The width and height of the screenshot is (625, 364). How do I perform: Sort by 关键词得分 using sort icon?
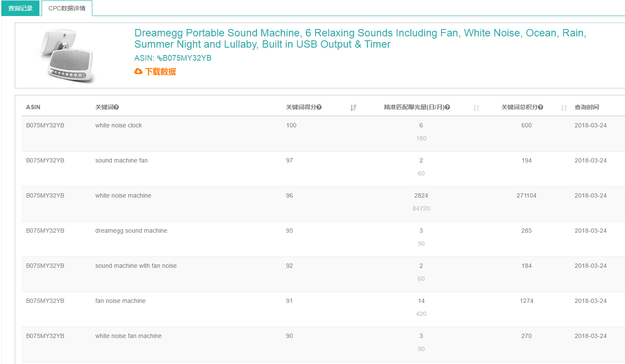(353, 107)
